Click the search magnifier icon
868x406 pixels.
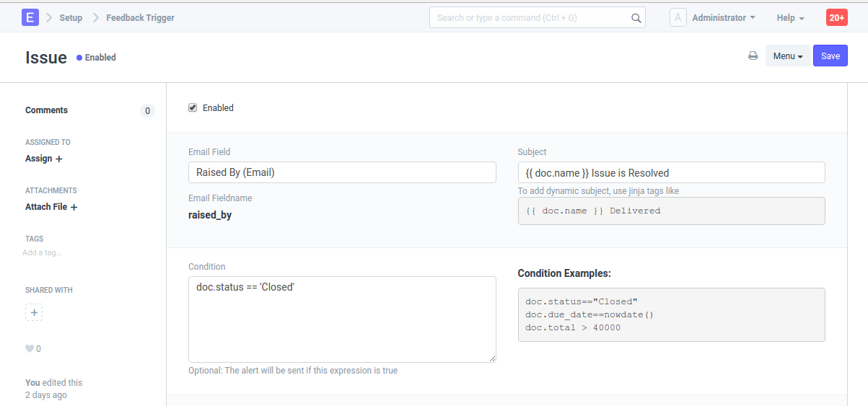pos(636,18)
